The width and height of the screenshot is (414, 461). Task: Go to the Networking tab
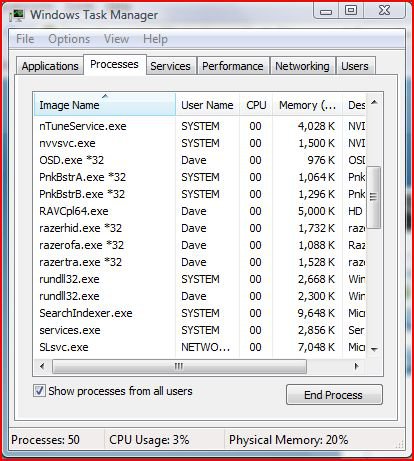coord(302,66)
